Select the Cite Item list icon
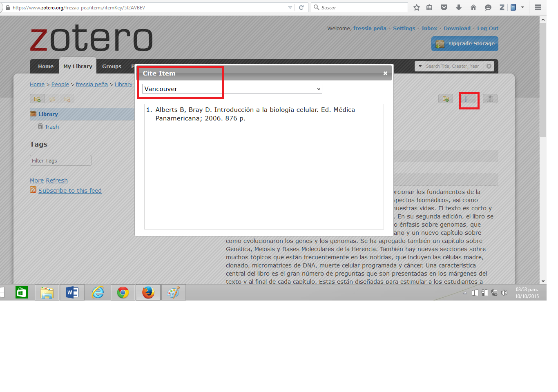 [469, 99]
